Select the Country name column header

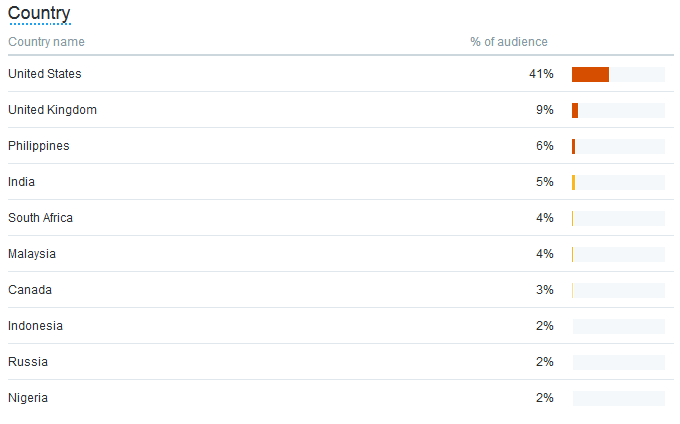(x=46, y=42)
